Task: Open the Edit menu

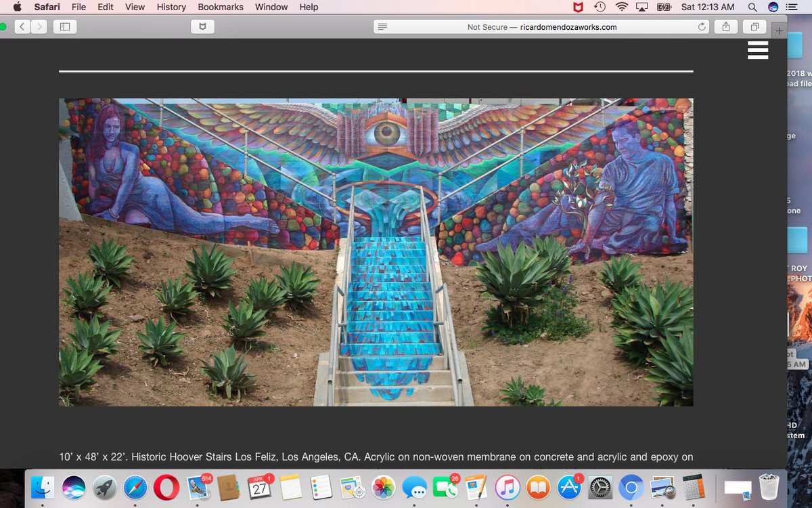Action: [x=105, y=7]
